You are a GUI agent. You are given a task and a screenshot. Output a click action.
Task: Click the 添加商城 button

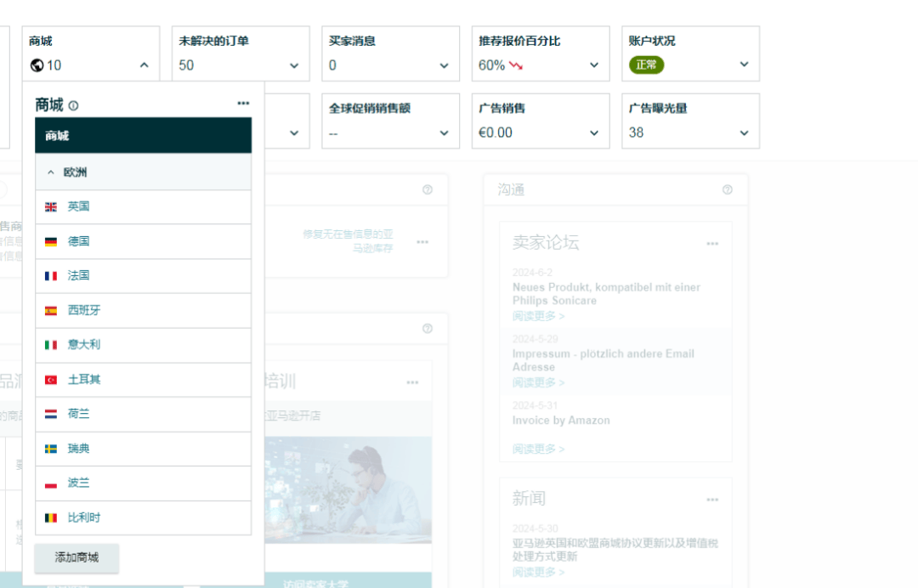tap(76, 557)
